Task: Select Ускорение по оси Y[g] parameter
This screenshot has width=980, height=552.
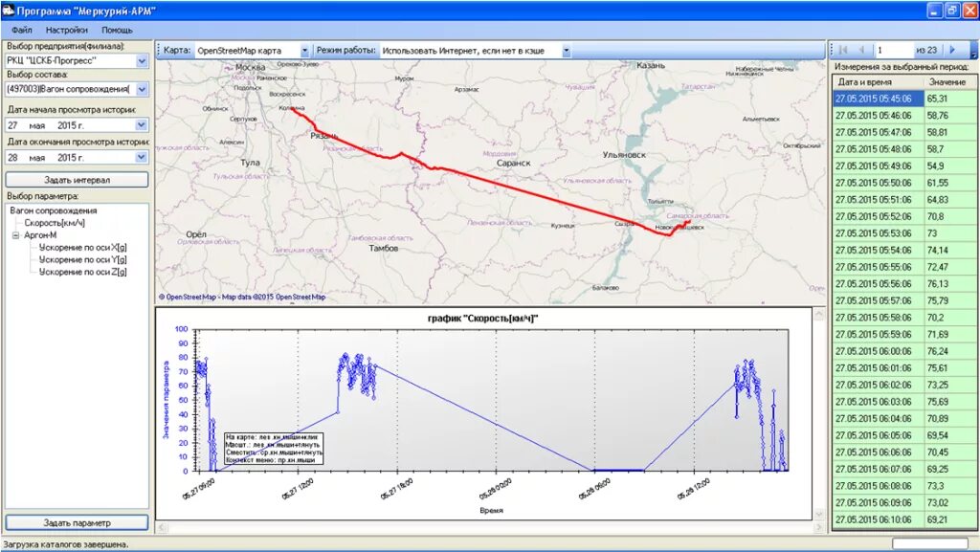Action: pyautogui.click(x=82, y=260)
